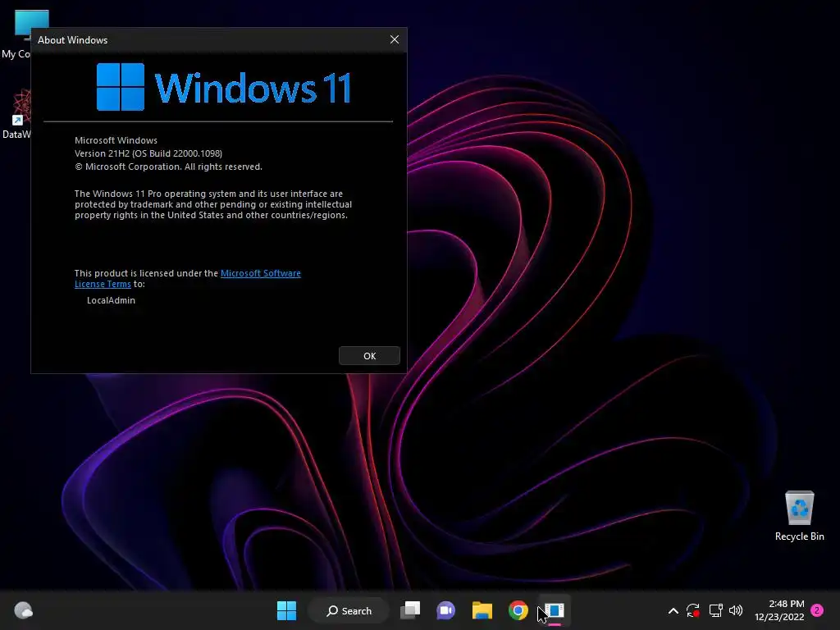This screenshot has width=840, height=630.
Task: Launch the Teams Chat taskbar icon
Action: pos(445,610)
